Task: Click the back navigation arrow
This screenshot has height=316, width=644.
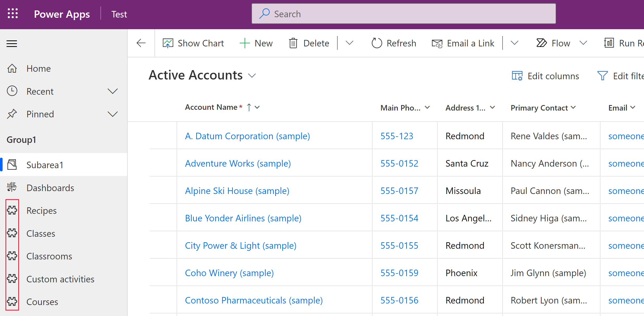Action: [x=141, y=43]
